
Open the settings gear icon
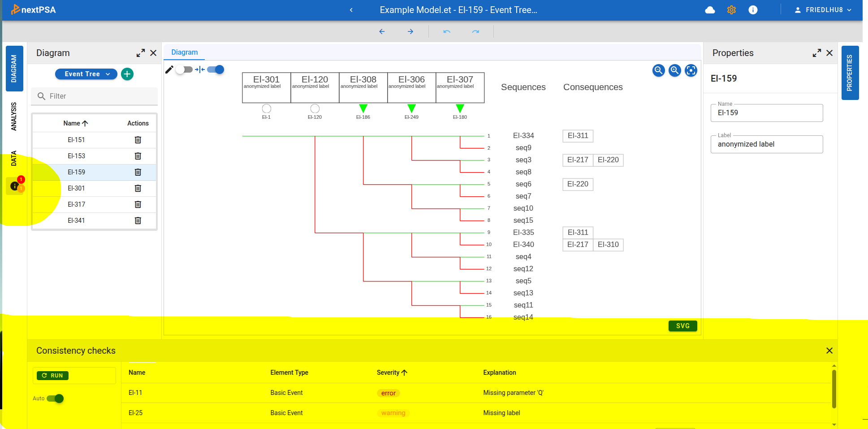(x=731, y=10)
